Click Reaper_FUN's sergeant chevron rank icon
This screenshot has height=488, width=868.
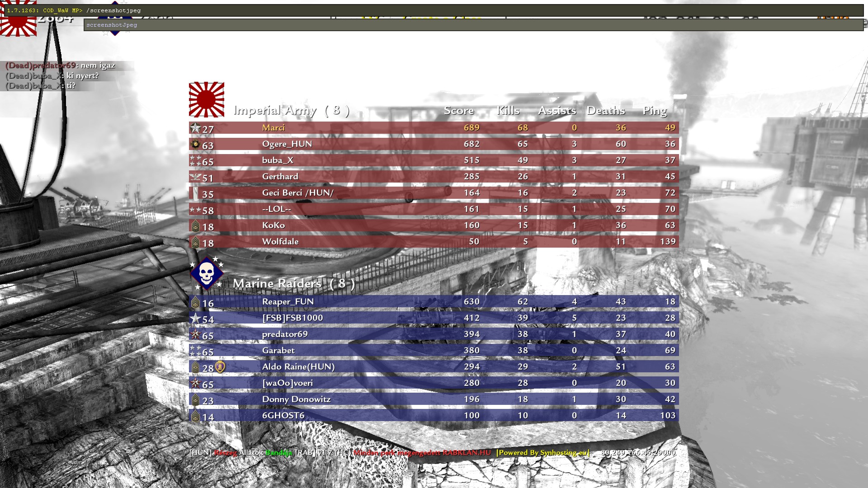coord(195,302)
